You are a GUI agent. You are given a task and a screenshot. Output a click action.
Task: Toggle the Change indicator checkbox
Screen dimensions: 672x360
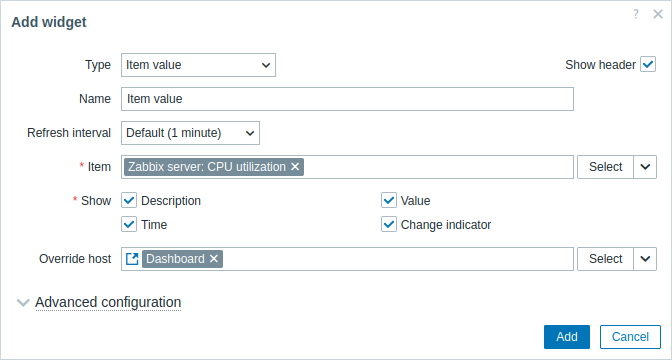pos(389,224)
